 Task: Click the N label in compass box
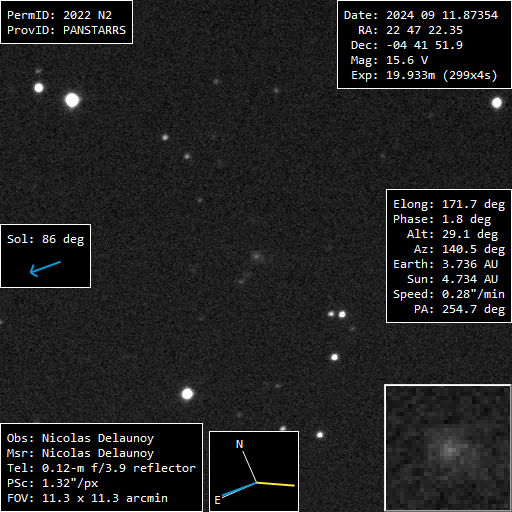point(239,444)
